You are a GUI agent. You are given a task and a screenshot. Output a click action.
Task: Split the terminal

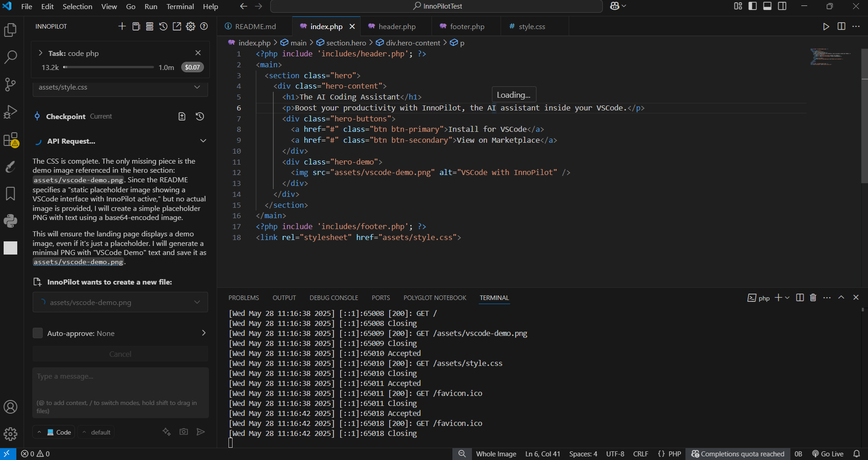click(x=799, y=298)
